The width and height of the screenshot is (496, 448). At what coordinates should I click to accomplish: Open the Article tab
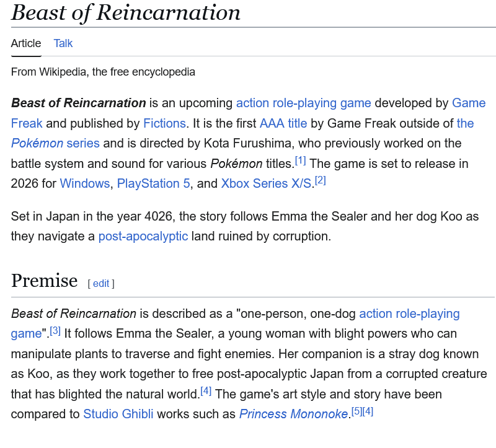tap(26, 43)
